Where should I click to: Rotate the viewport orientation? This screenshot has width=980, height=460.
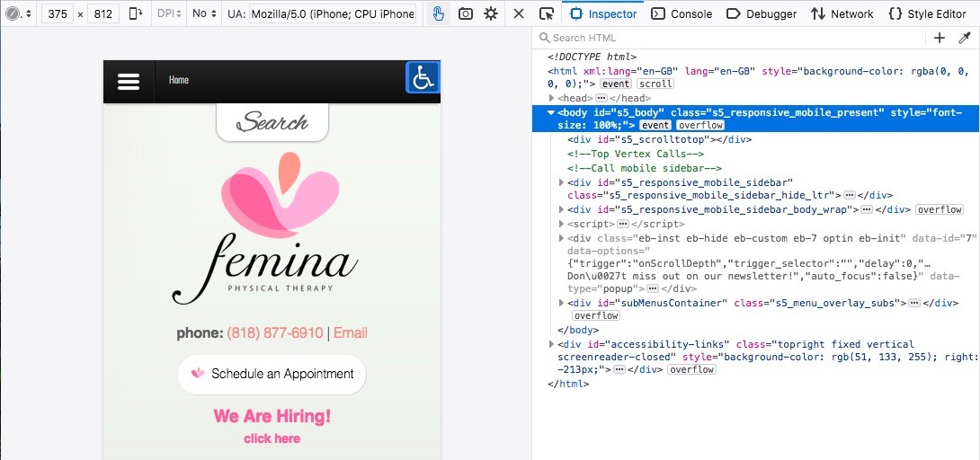point(136,13)
